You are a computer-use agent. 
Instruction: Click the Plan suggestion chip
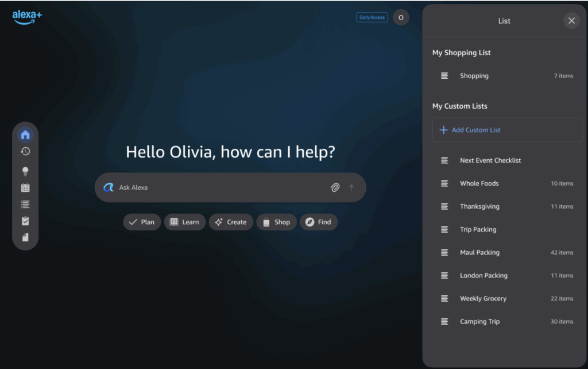142,222
